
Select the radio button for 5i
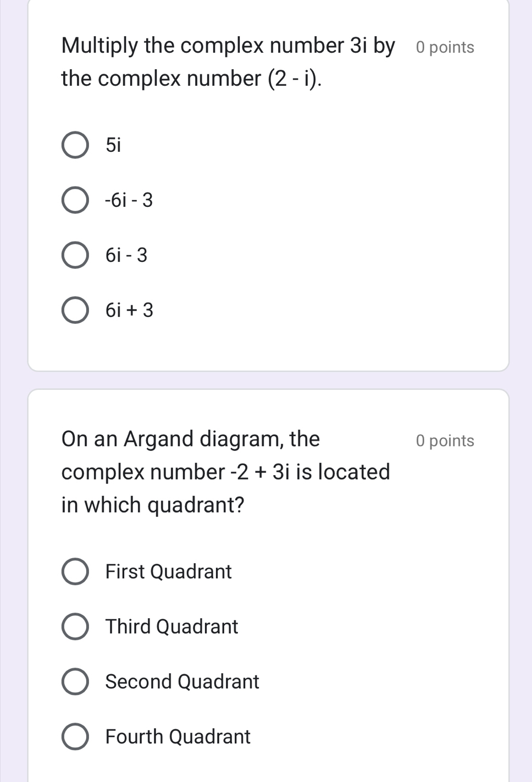[75, 145]
